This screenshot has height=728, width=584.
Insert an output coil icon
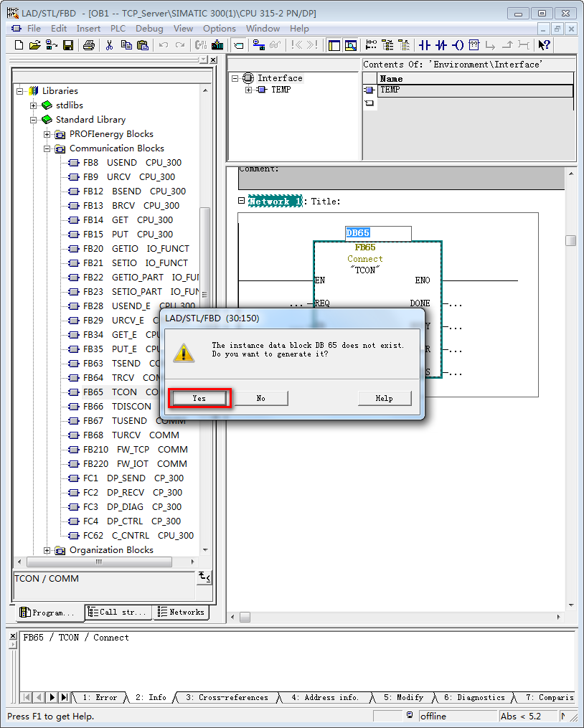[458, 45]
